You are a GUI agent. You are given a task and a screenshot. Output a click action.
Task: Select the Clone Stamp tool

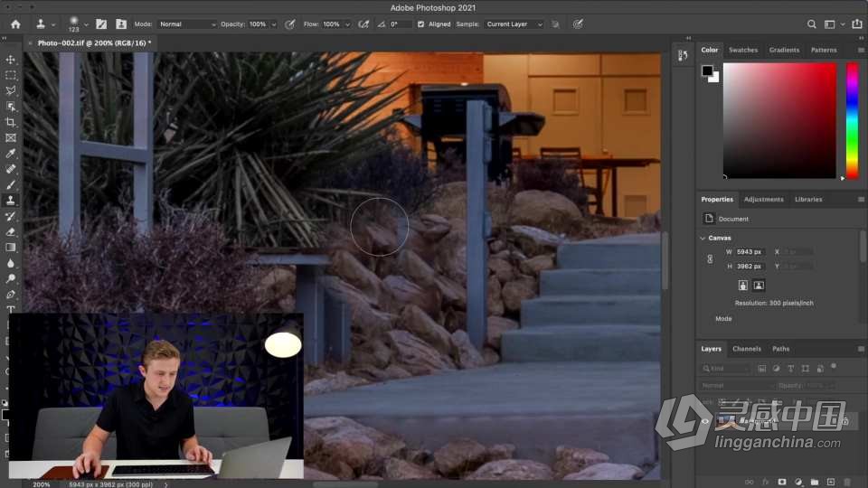pyautogui.click(x=11, y=201)
